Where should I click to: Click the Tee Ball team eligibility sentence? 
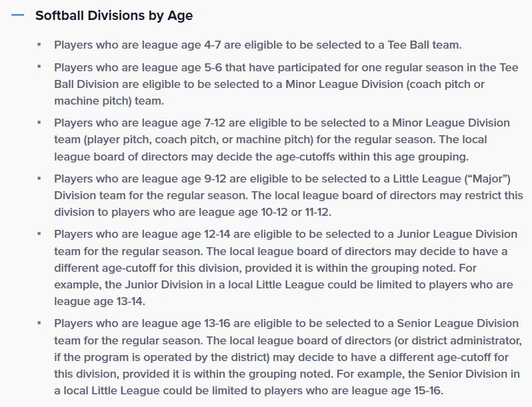click(x=258, y=45)
